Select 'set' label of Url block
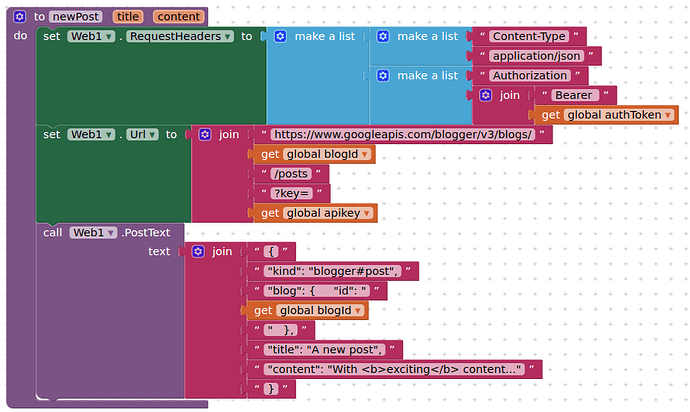This screenshot has height=412, width=690. pos(51,134)
